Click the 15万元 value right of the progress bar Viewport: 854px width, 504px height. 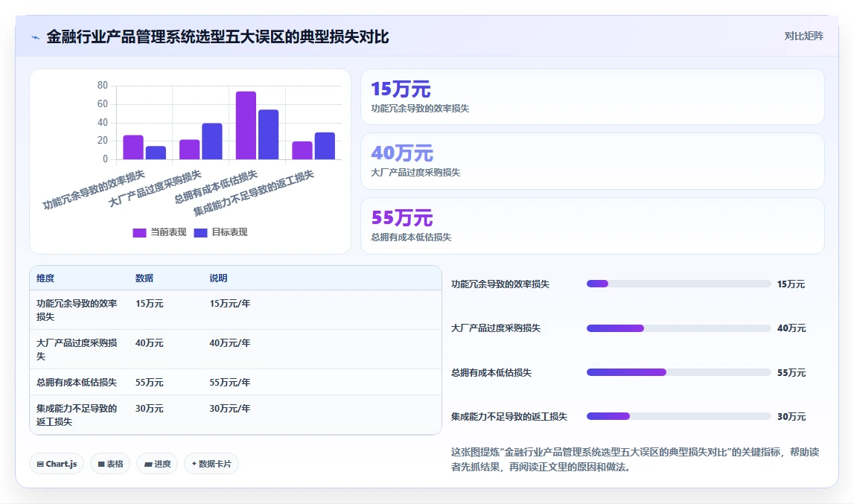[791, 284]
